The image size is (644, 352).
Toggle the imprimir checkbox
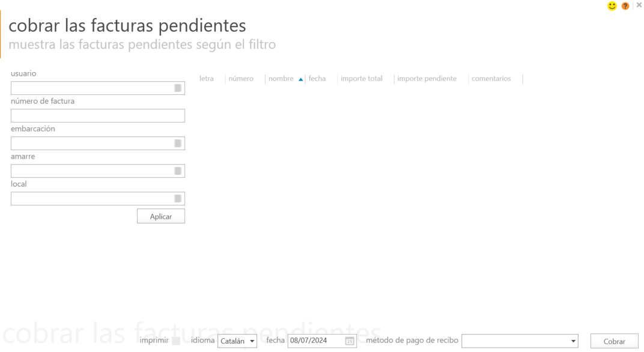tap(176, 341)
